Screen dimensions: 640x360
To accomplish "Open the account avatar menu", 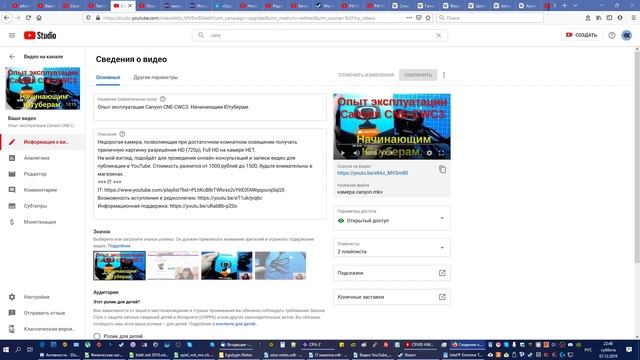I will pyautogui.click(x=627, y=36).
